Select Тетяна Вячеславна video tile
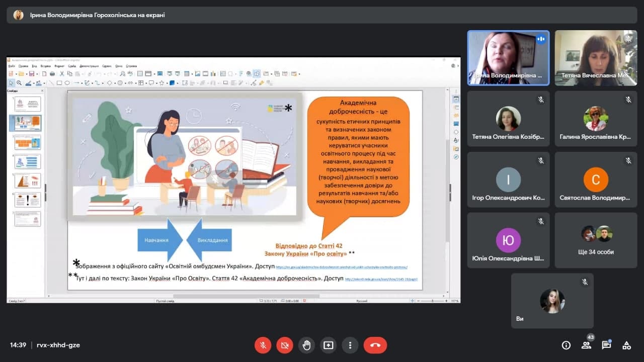The height and width of the screenshot is (362, 644). coord(596,58)
